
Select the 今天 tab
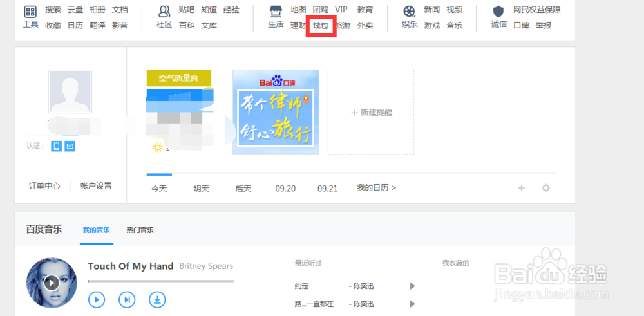click(x=159, y=189)
